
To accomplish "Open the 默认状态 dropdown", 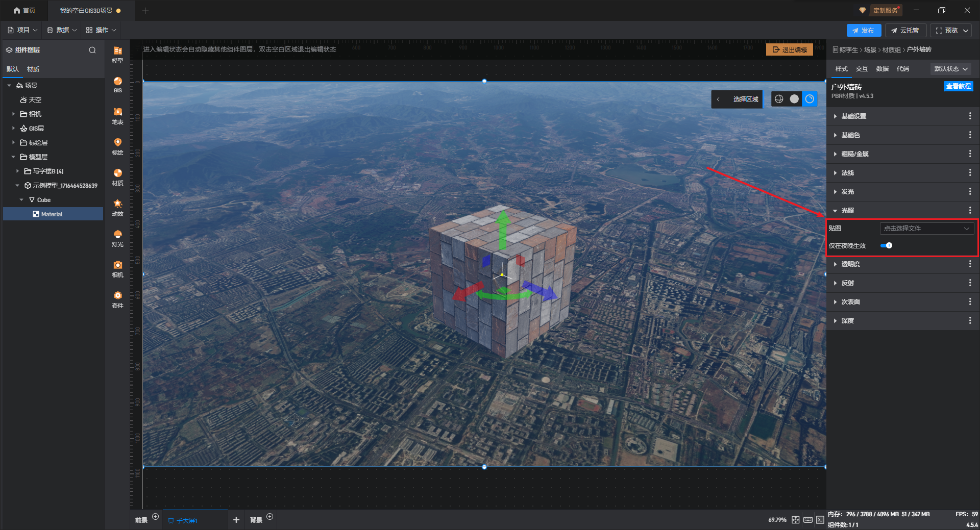I will click(x=951, y=69).
